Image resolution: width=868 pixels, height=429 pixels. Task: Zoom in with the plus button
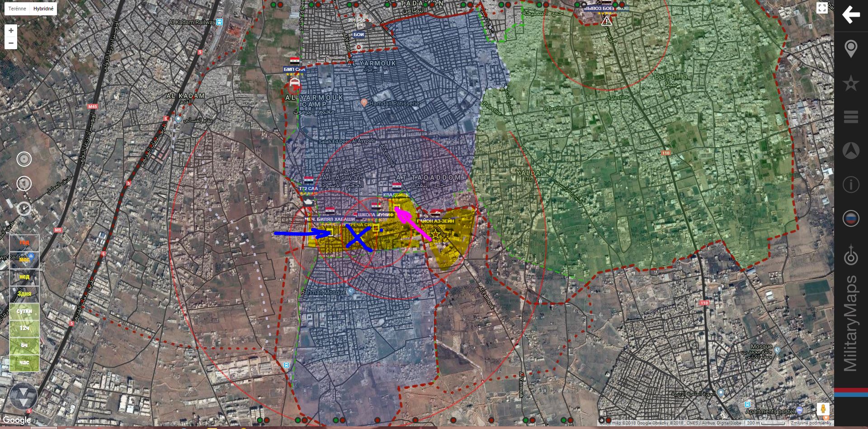11,31
